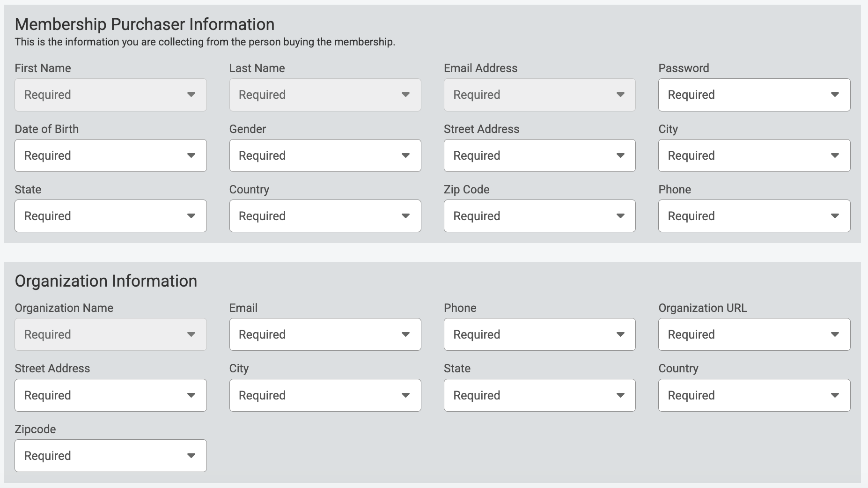Click the disabled Organization Name dropdown
This screenshot has width=868, height=488.
coord(110,334)
